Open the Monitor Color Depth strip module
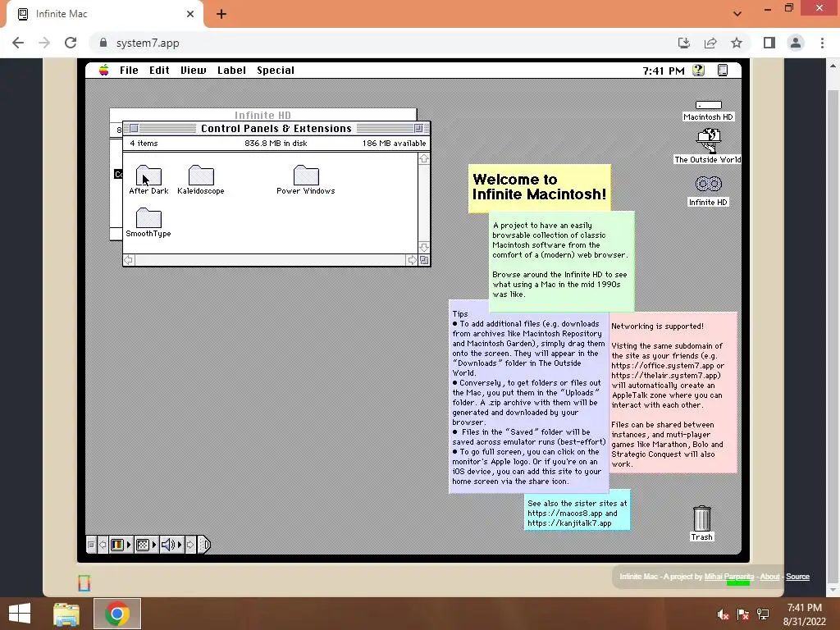This screenshot has width=840, height=630. tap(120, 545)
